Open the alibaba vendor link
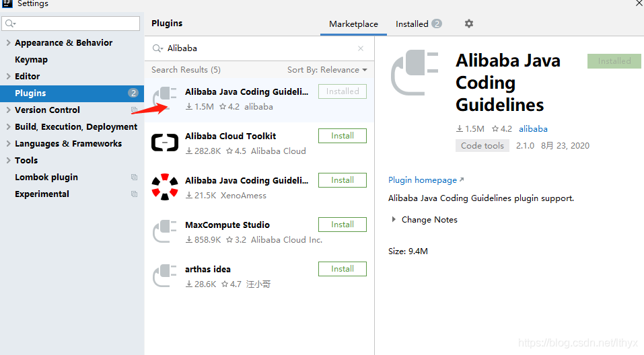The image size is (644, 355). [533, 129]
